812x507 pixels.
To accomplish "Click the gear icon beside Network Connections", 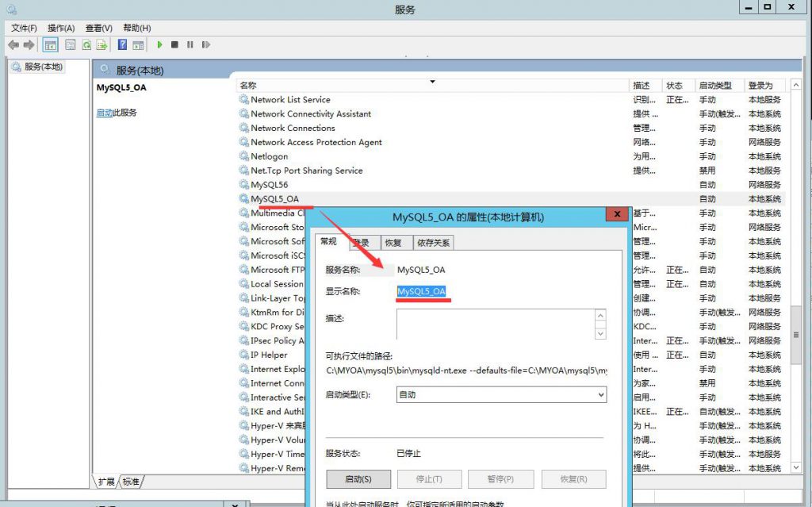I will coord(244,128).
